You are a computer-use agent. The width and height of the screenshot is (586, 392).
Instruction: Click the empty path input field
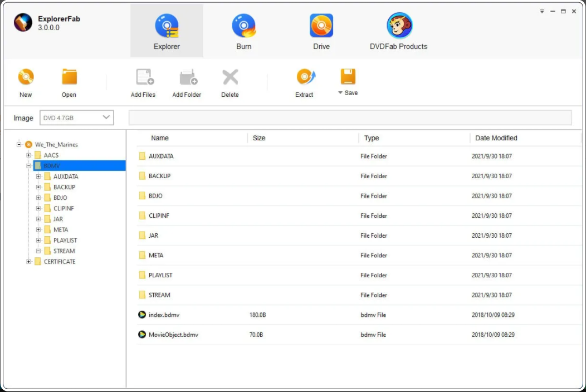(350, 117)
